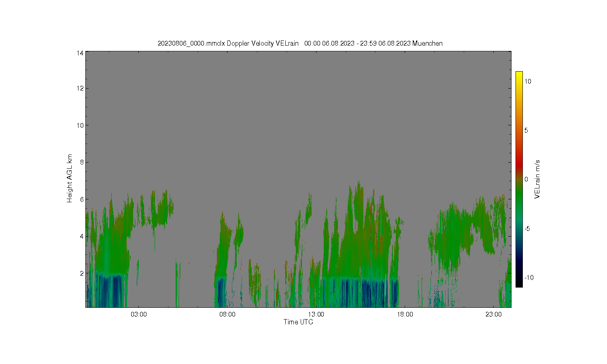
Task: Pick the yellow top end of the colorbar
Action: coord(519,77)
